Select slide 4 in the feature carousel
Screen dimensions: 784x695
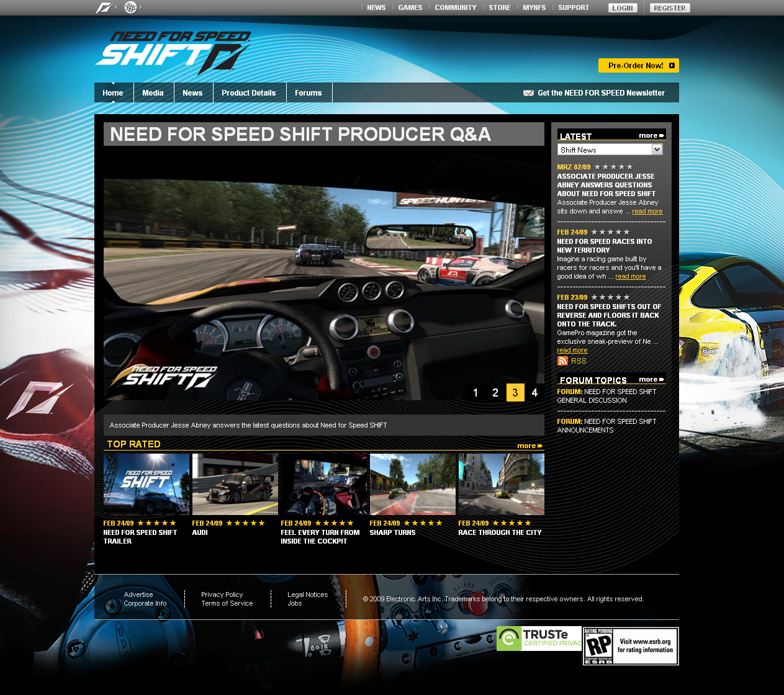pyautogui.click(x=534, y=393)
